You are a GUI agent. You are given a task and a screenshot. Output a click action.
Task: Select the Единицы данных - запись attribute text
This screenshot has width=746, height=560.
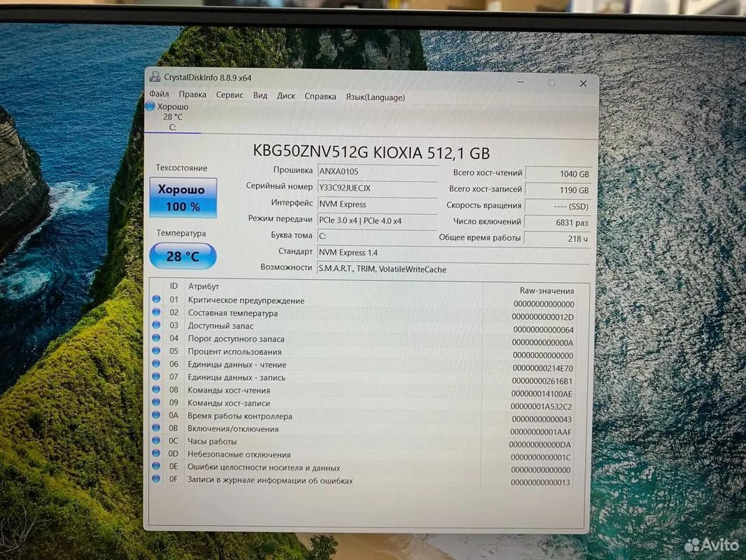pos(237,377)
